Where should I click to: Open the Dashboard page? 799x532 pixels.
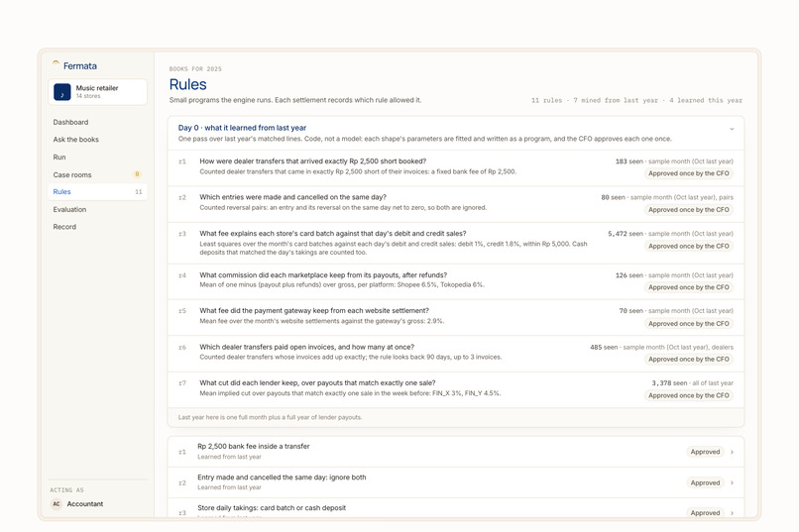(x=98, y=122)
